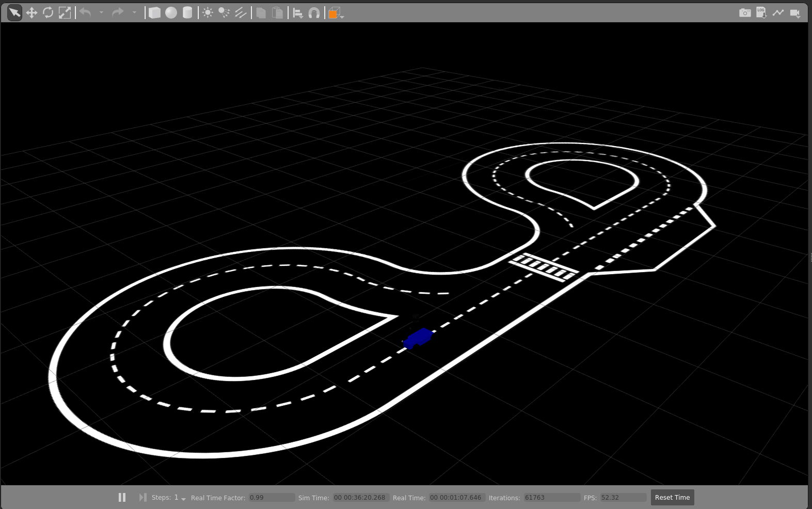Take a screenshot with camera icon
812x509 pixels.
[x=745, y=13]
